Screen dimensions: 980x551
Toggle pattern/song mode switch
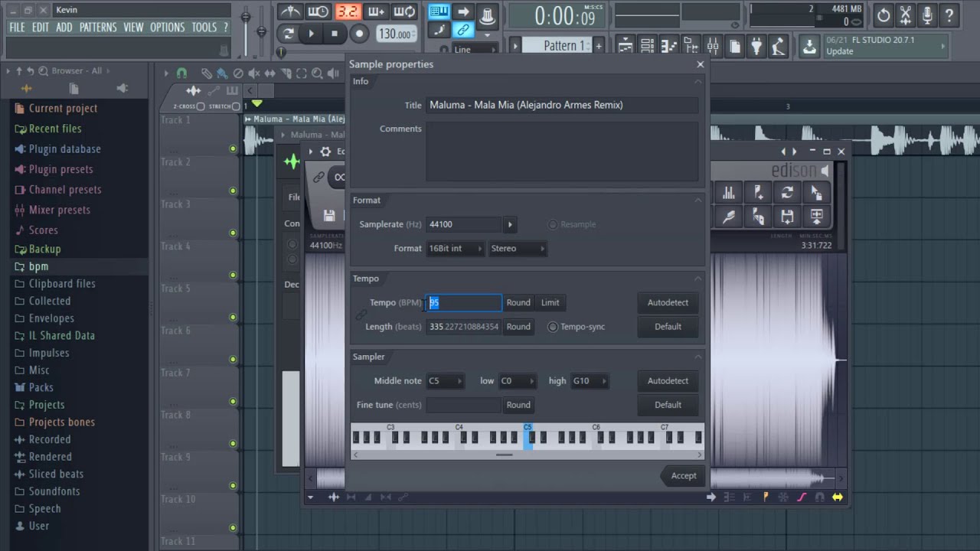pyautogui.click(x=289, y=34)
